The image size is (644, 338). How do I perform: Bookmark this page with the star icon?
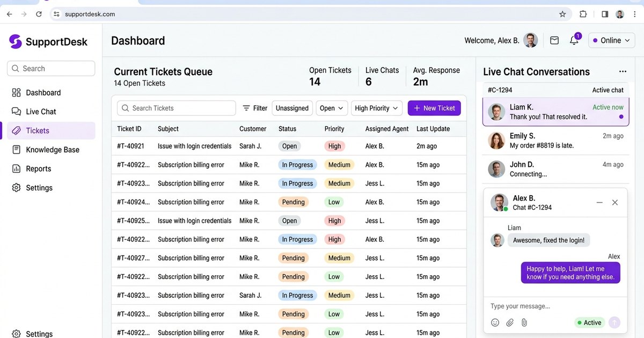click(x=562, y=14)
